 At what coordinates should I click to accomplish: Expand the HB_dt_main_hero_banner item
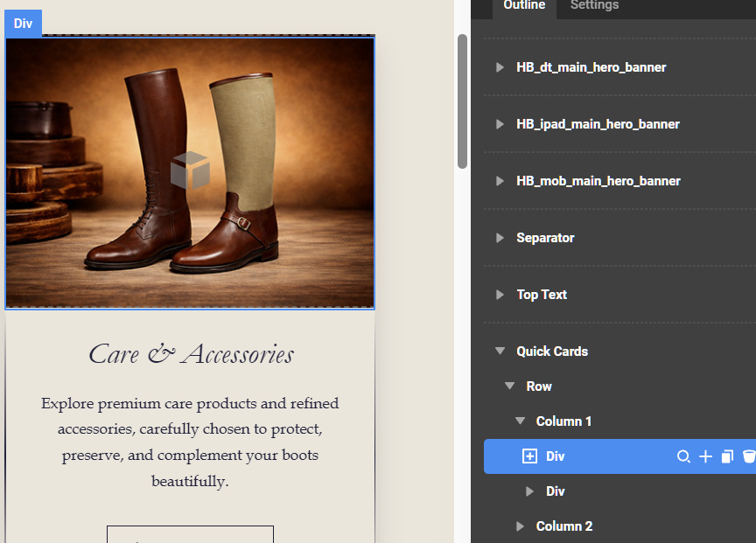click(x=500, y=67)
